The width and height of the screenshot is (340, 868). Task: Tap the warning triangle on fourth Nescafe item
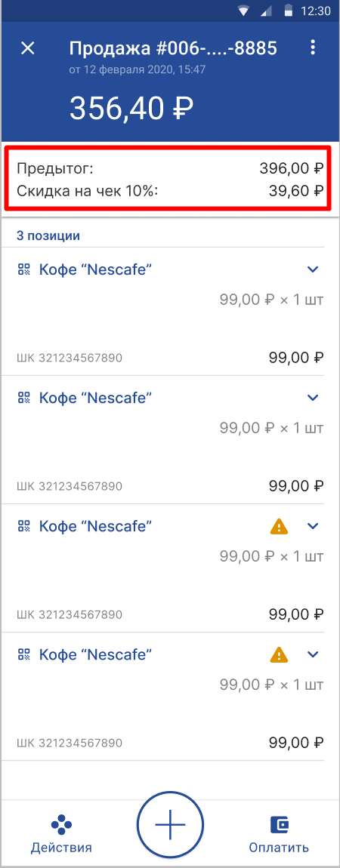point(279,654)
